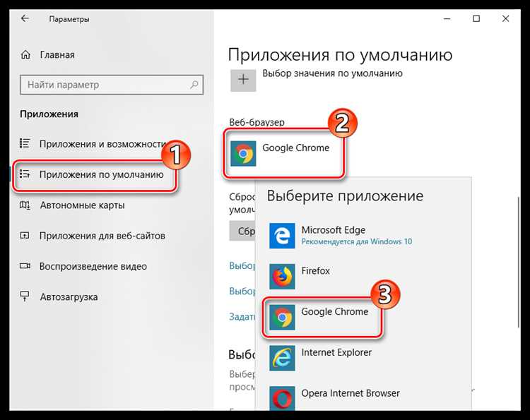Go back with the arrow in Settings
530x420 pixels.
pos(25,18)
